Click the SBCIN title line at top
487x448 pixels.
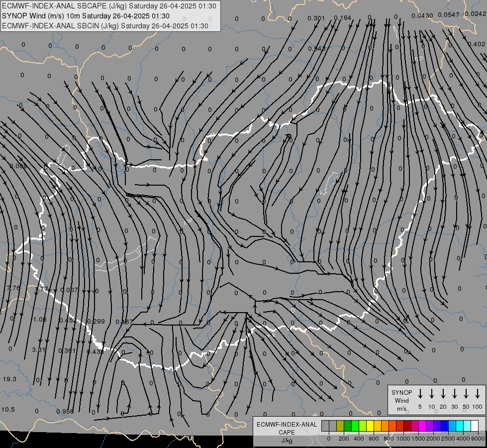coord(105,26)
